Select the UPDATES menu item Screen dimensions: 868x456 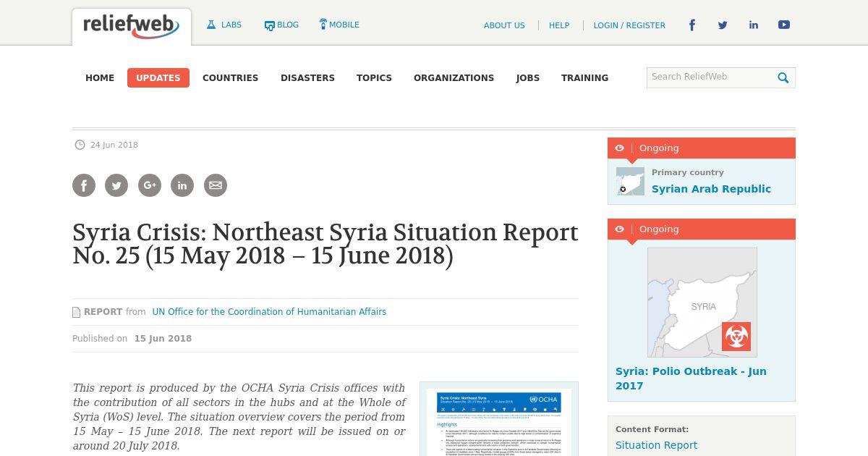(158, 78)
